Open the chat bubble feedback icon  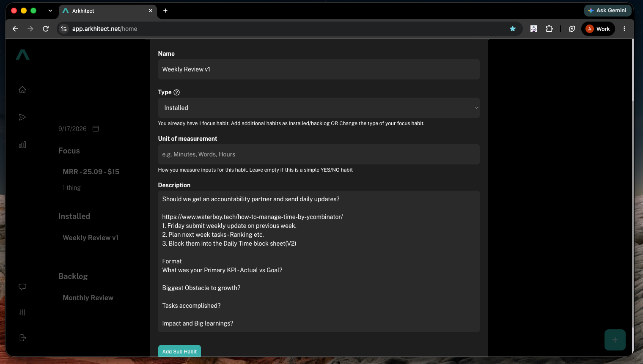(x=22, y=287)
